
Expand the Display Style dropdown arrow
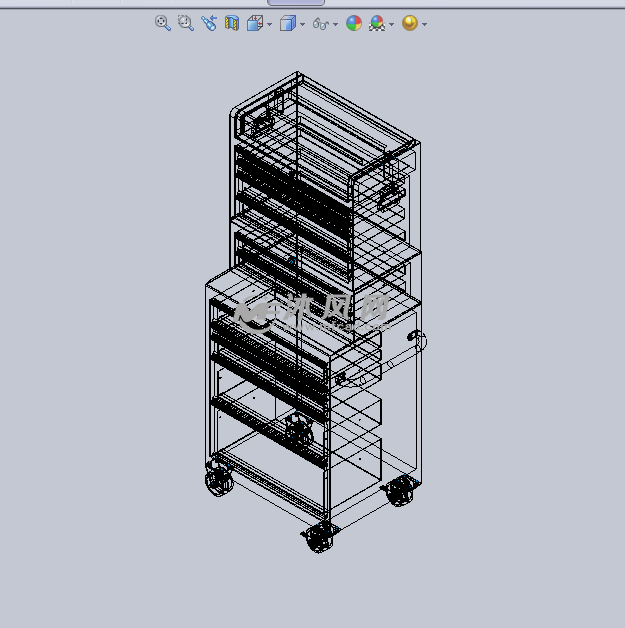302,24
